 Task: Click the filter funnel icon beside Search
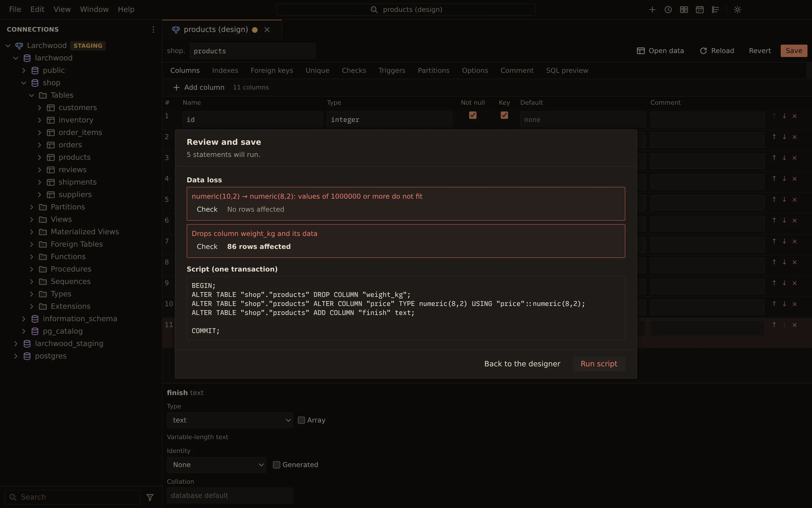coord(150,497)
